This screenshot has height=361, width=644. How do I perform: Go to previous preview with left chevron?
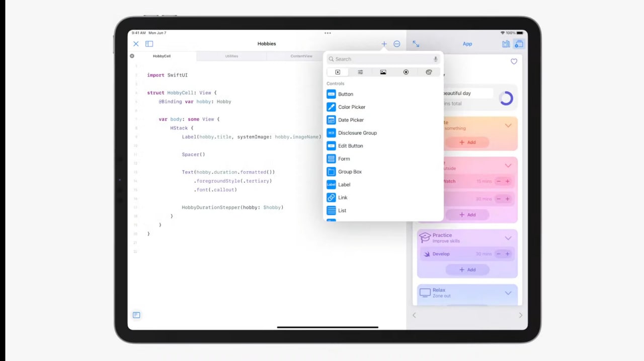pyautogui.click(x=415, y=315)
